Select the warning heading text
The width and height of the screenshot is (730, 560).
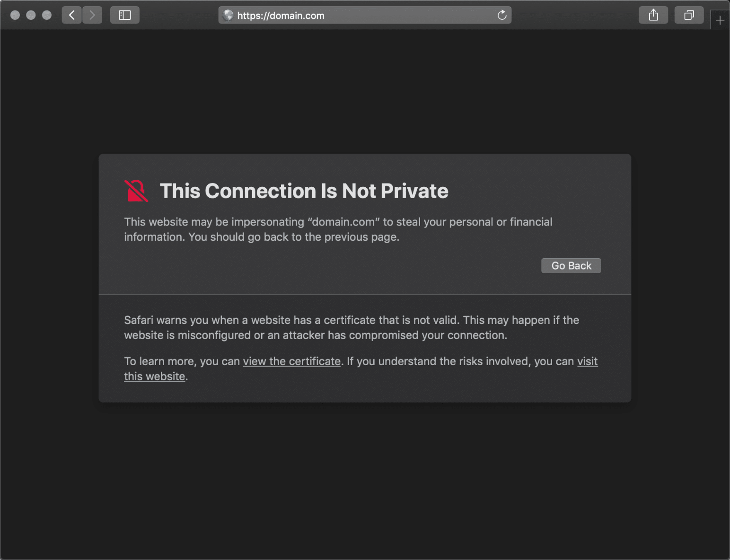coord(304,191)
